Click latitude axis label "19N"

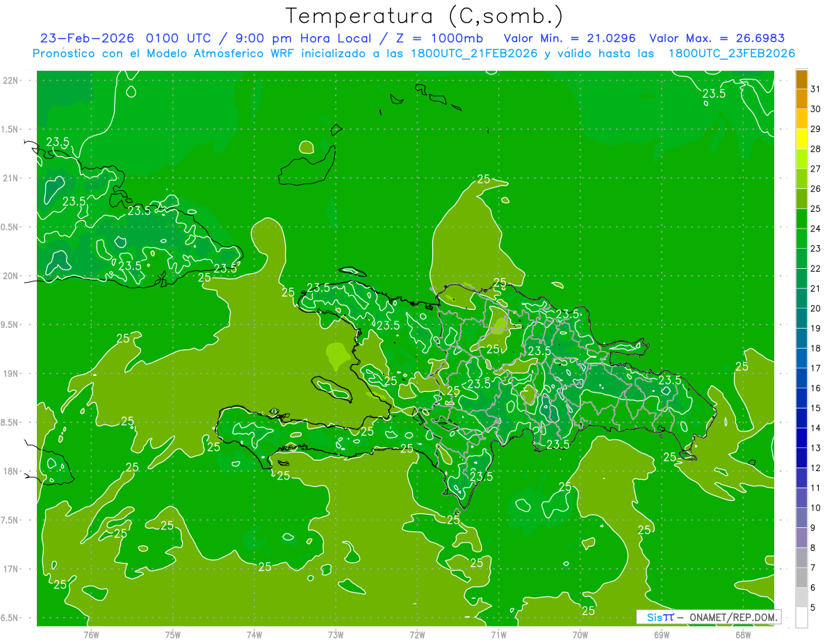11,373
